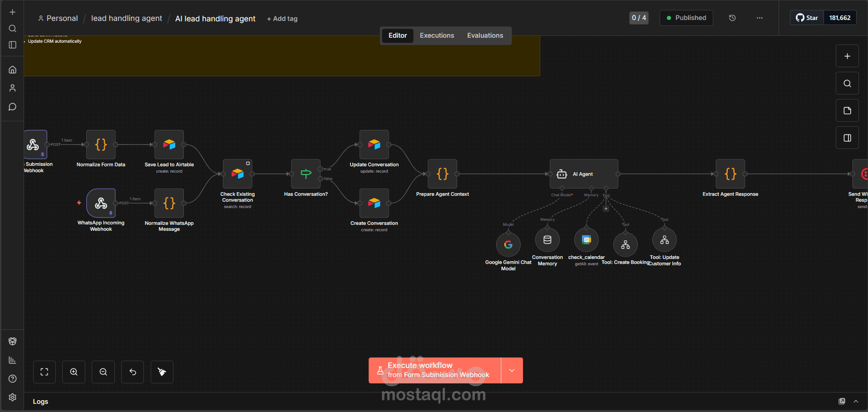868x412 pixels.
Task: Toggle the sidebar panel icon at left
Action: (x=13, y=45)
